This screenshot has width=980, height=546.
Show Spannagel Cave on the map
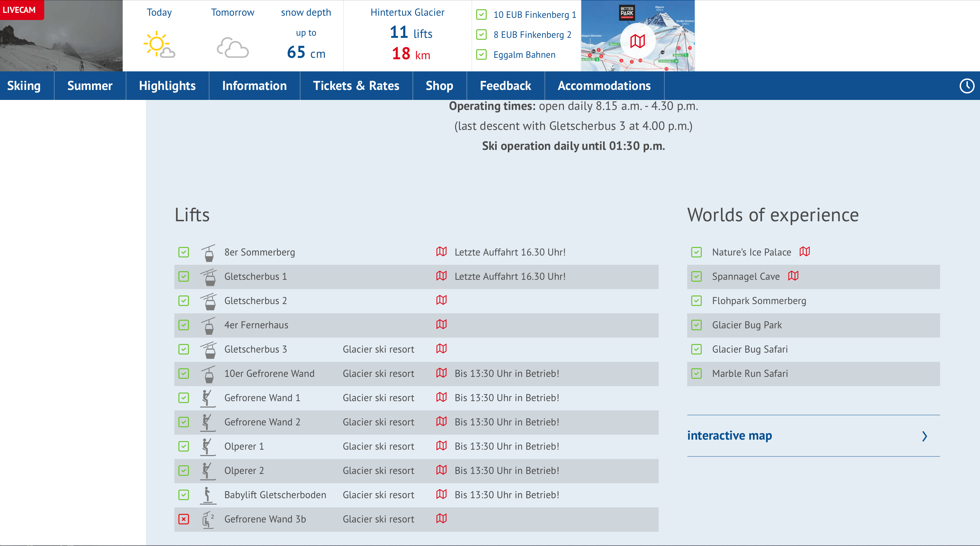[793, 275]
